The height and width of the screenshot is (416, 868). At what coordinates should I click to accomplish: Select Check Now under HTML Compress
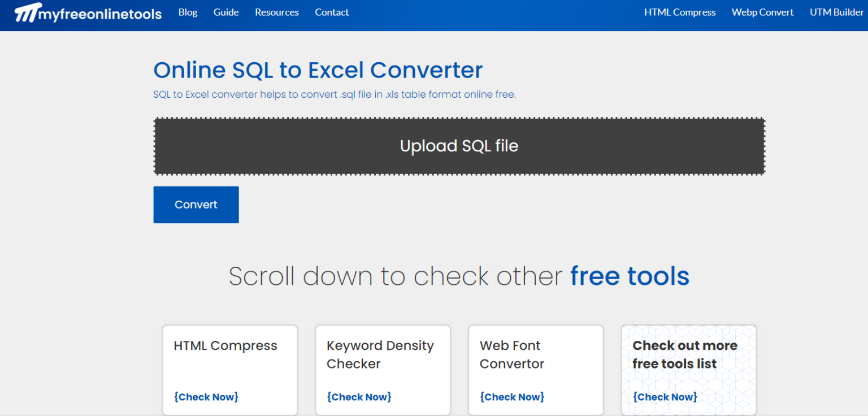206,397
